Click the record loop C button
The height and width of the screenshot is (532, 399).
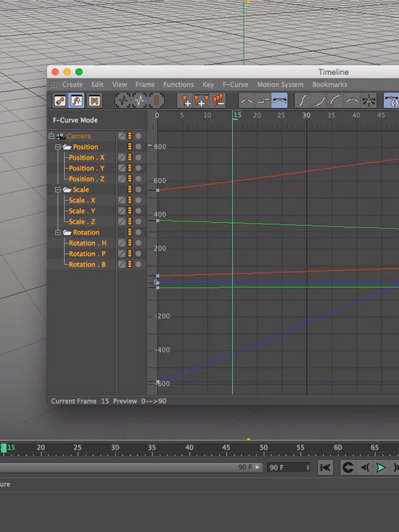click(x=348, y=468)
